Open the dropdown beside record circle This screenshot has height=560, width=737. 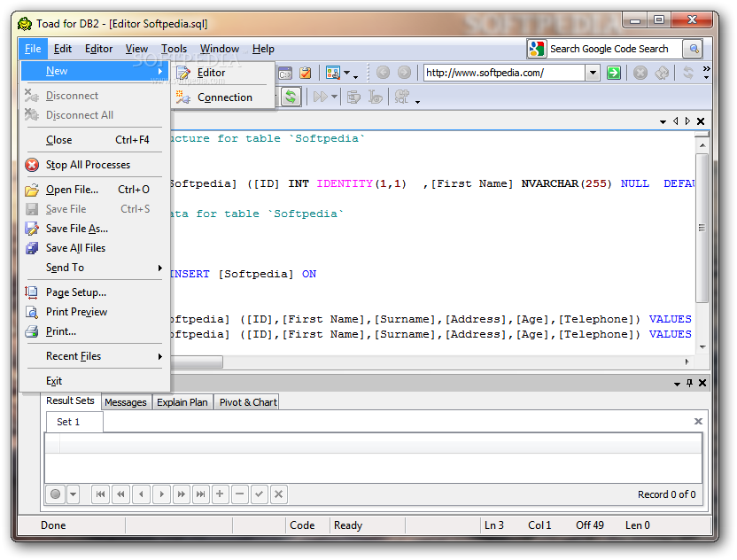[73, 494]
